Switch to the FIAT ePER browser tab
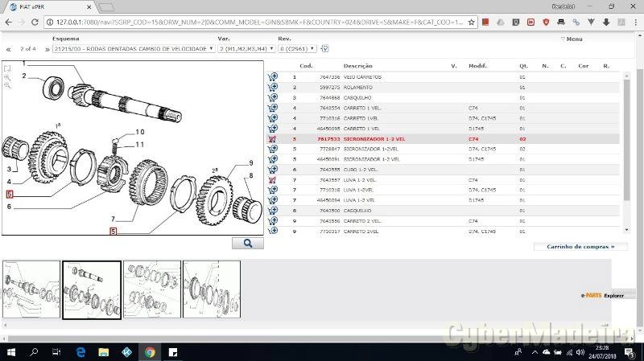Image resolution: width=644 pixels, height=361 pixels. pyautogui.click(x=52, y=7)
